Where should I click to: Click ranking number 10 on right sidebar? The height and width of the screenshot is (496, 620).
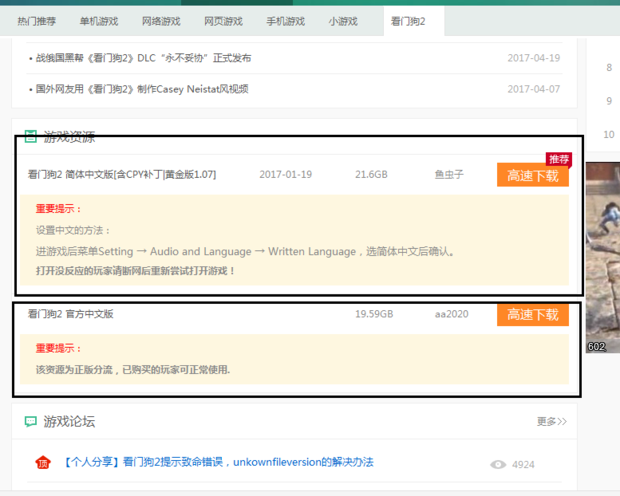pyautogui.click(x=609, y=134)
